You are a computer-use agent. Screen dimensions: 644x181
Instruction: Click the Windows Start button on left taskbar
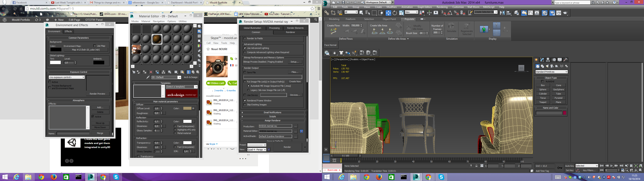tap(5, 177)
